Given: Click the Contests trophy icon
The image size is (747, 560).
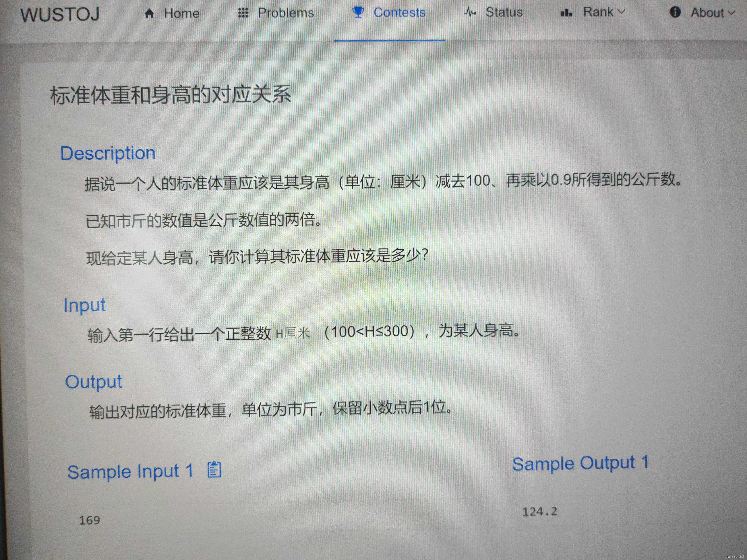Looking at the screenshot, I should tap(358, 13).
